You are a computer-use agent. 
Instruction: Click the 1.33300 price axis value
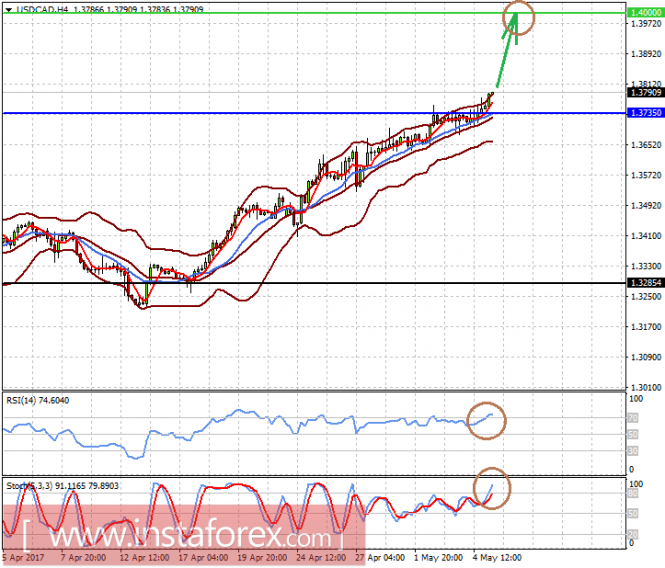(x=646, y=266)
